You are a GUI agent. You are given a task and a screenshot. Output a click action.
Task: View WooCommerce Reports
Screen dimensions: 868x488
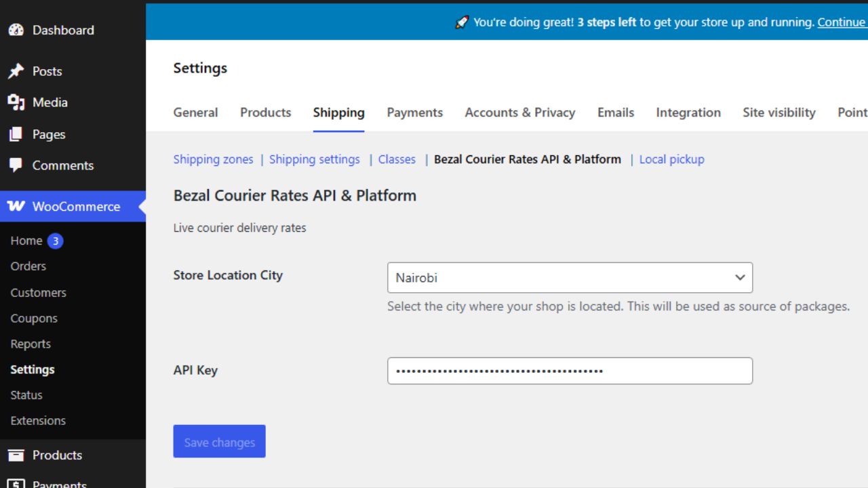click(x=31, y=344)
